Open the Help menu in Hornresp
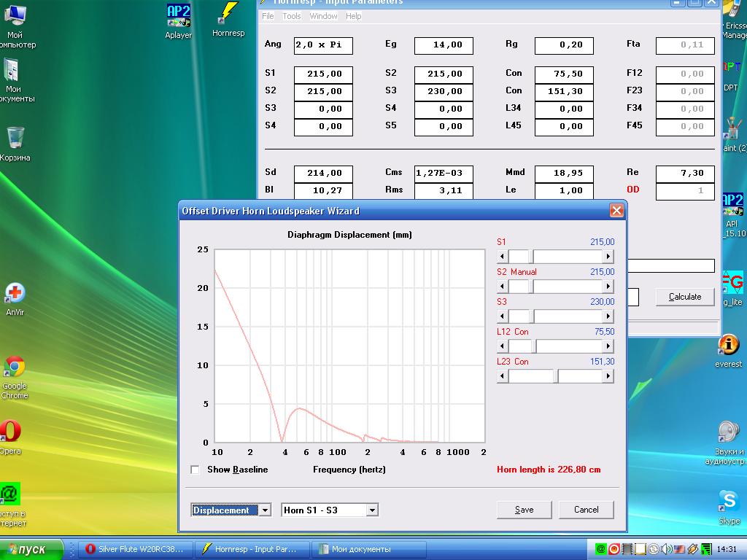Screen dimensions: 747x560 (354, 16)
